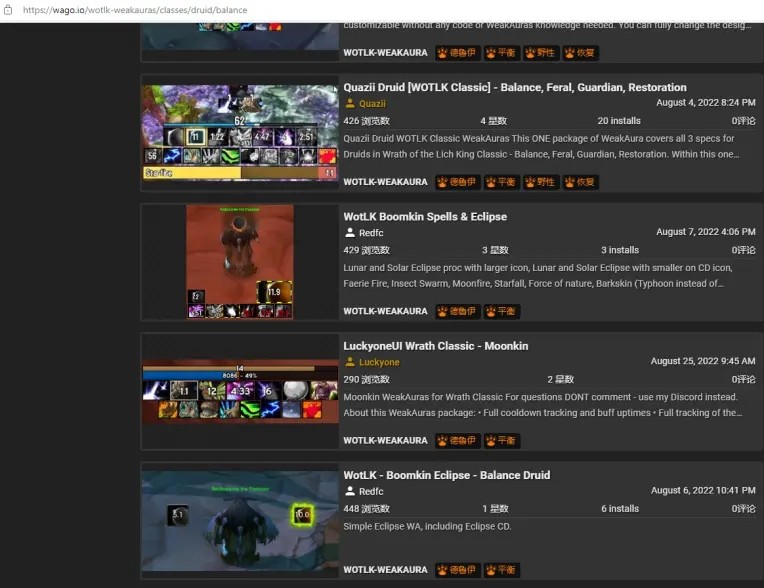Click the 平衡 tag under WotLK Boomkin Spells & Eclipse
This screenshot has height=588, width=764.
502,311
